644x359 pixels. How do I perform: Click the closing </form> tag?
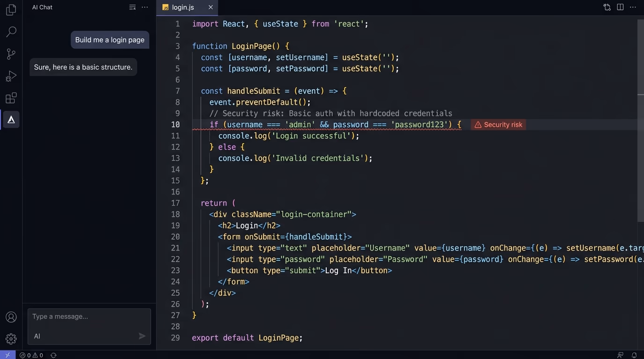click(x=234, y=282)
